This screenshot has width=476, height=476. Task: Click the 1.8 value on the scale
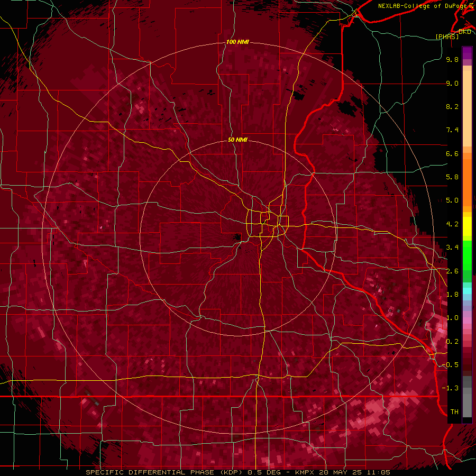(x=452, y=295)
